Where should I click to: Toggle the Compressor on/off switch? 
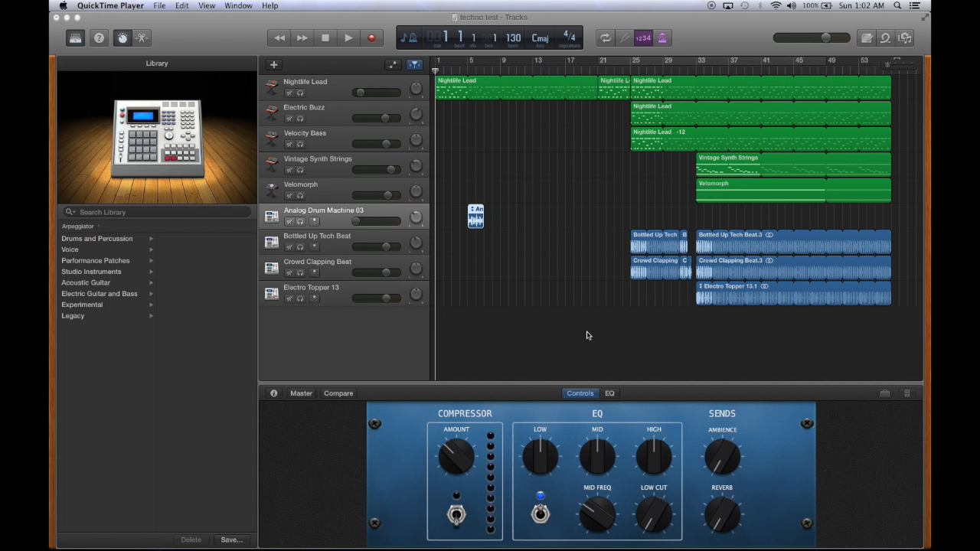pyautogui.click(x=456, y=514)
